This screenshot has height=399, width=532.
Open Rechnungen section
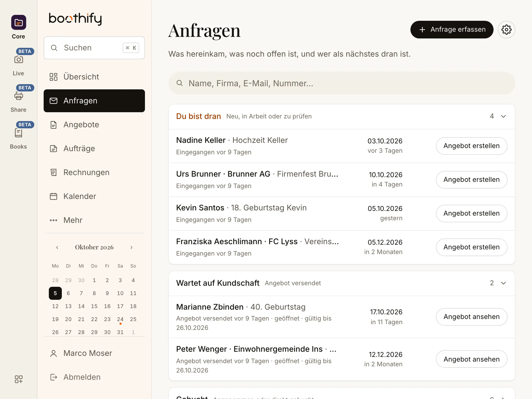[x=94, y=172]
